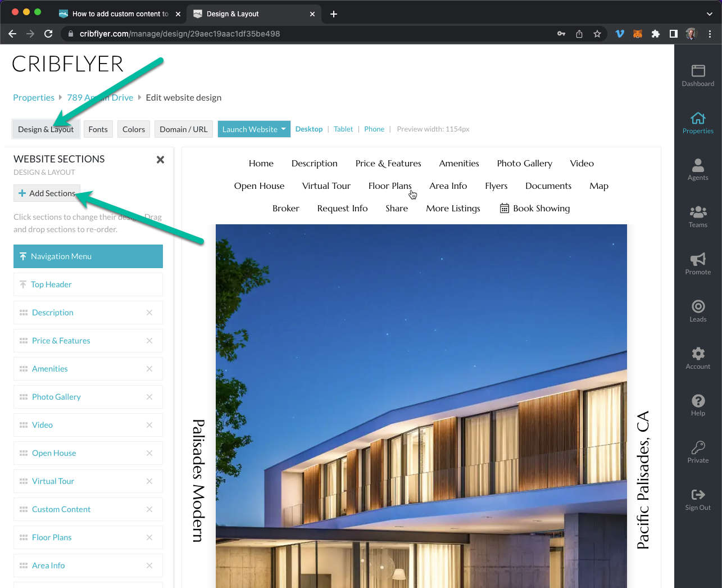Open the Launch Website dropdown
Viewport: 722px width, 588px height.
pyautogui.click(x=254, y=129)
